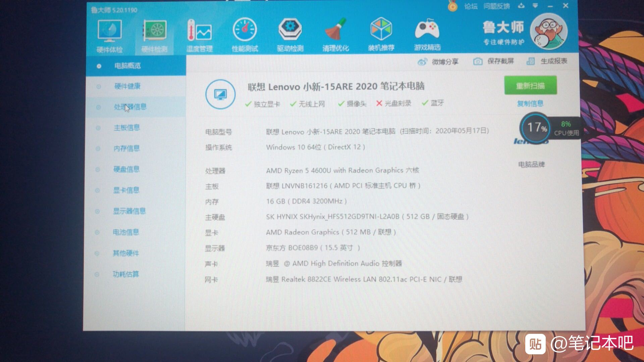Screen dimensions: 644x362
Task: Click the 8% CPU使用 widget
Action: coord(566,128)
